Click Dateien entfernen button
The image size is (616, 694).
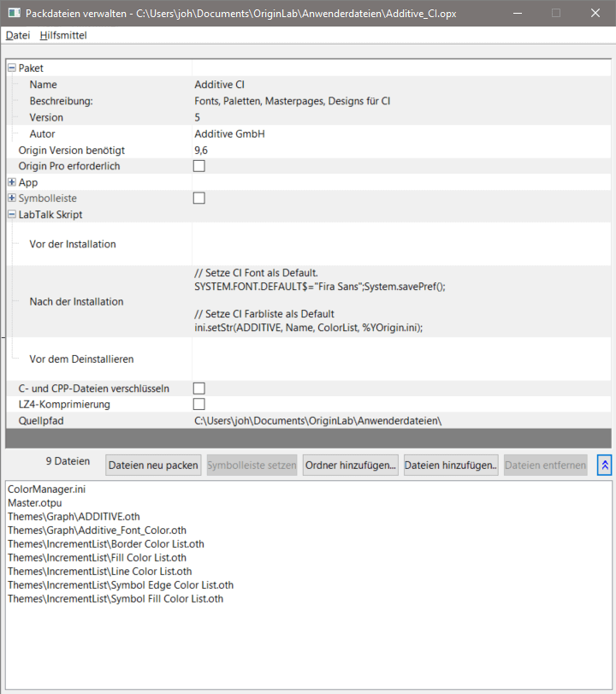(546, 466)
